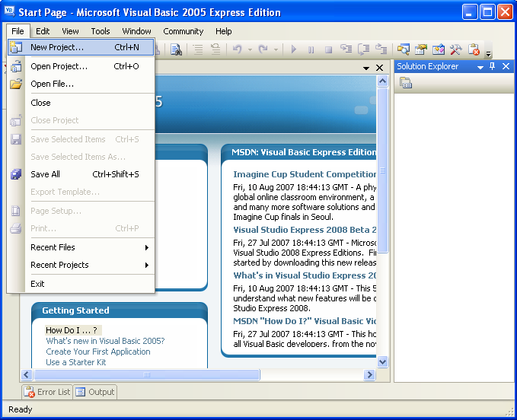
Task: Click the Error List toolbar icon
Action: click(474, 49)
